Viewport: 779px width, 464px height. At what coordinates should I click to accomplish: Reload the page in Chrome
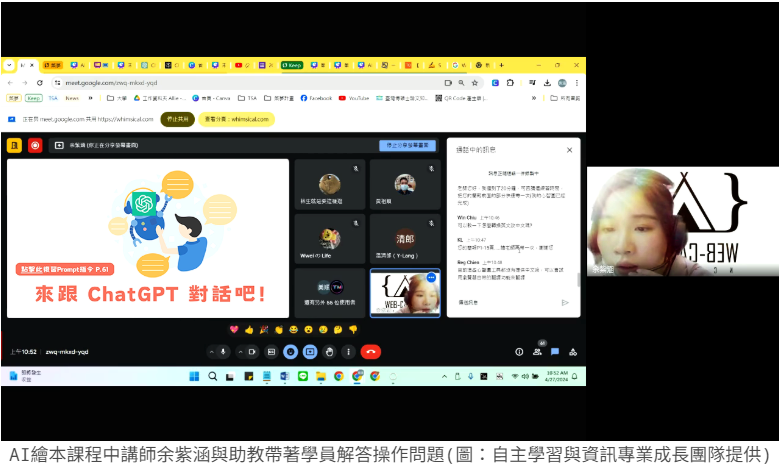pyautogui.click(x=40, y=83)
